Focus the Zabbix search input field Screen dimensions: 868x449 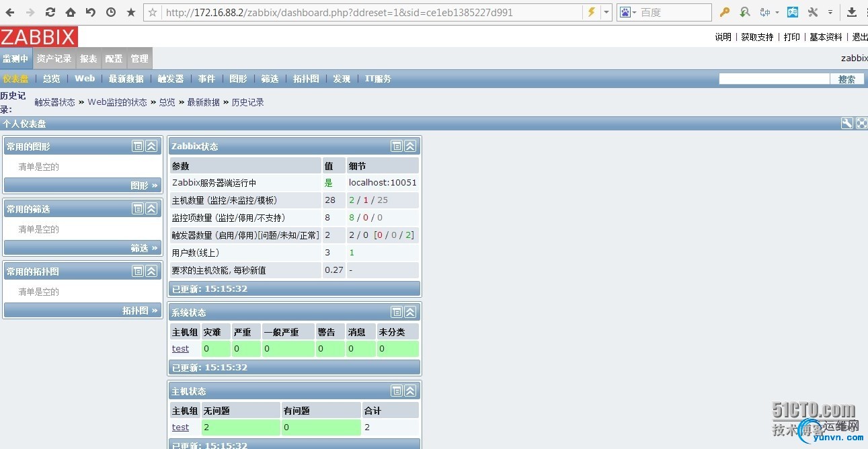pos(775,79)
